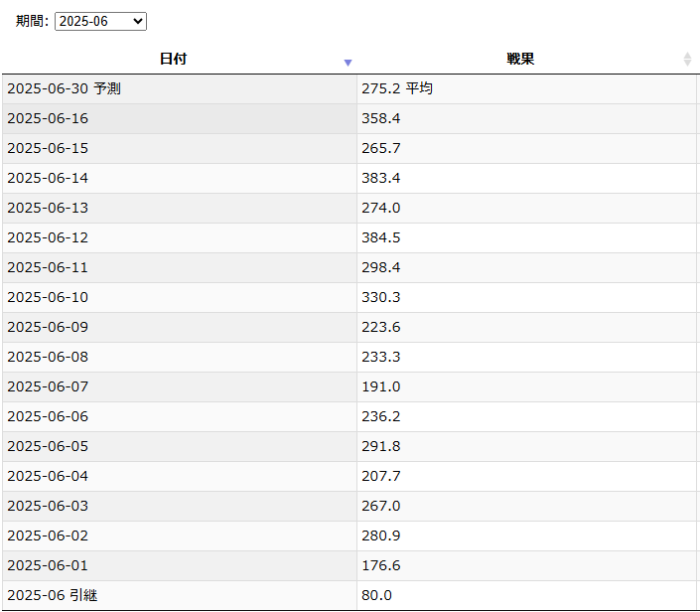
Task: Click date cell 2025-06-04
Action: pos(180,476)
